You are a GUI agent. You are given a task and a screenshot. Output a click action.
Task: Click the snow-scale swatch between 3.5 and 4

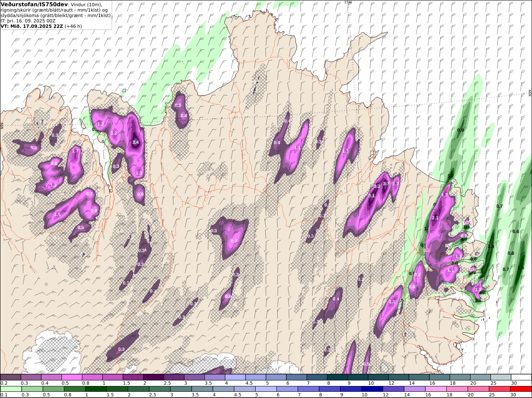215,377
